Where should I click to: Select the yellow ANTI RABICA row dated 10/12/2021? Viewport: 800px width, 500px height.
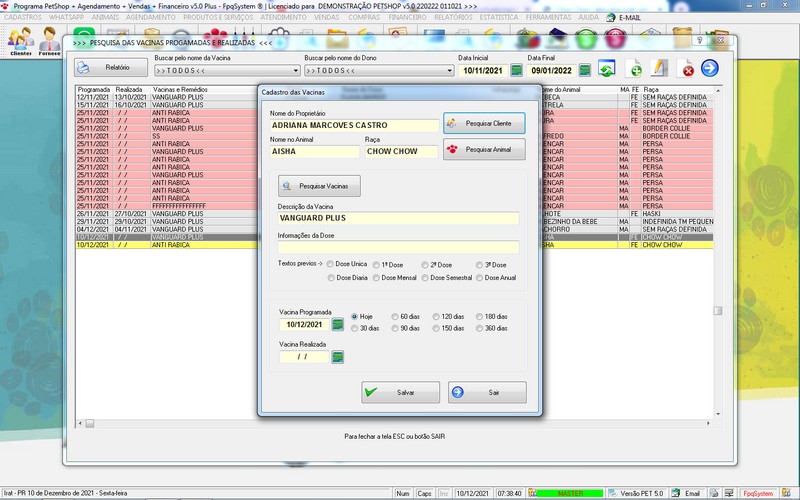(x=394, y=245)
